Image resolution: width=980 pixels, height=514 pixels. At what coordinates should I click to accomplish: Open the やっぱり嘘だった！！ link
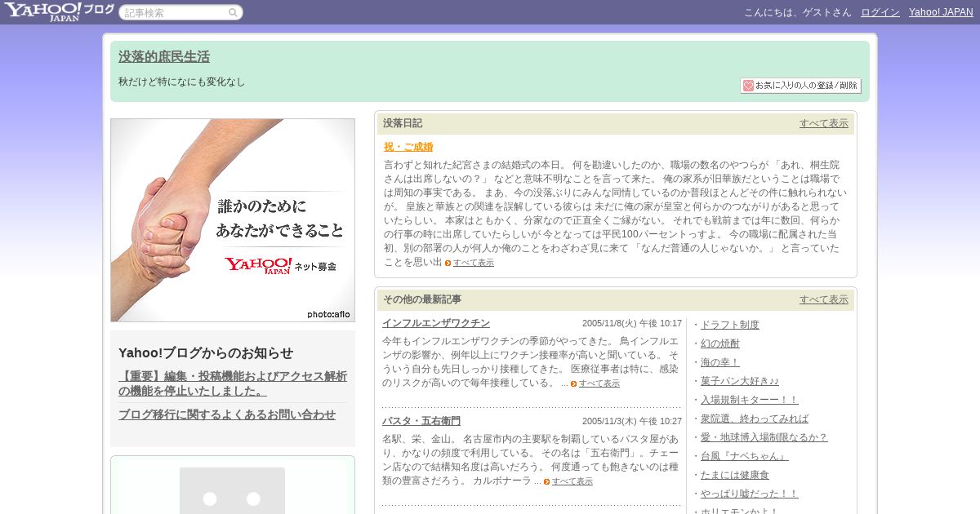pos(750,494)
